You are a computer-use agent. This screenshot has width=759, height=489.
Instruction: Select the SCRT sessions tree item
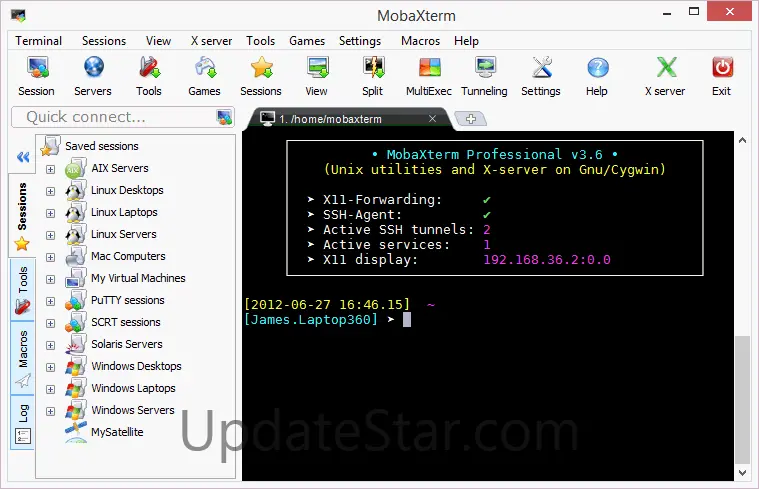[125, 322]
